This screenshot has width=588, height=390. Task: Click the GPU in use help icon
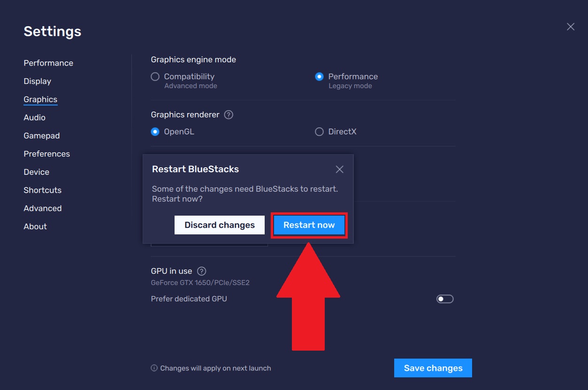(201, 271)
